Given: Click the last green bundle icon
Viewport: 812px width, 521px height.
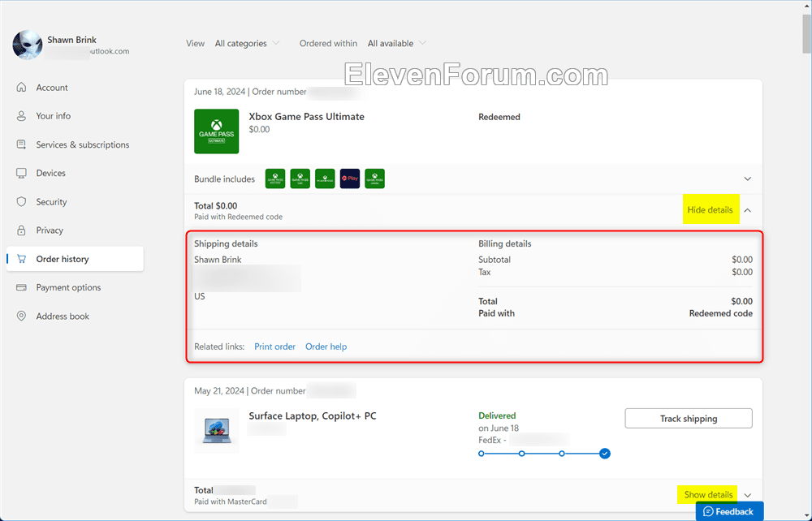Looking at the screenshot, I should (374, 179).
